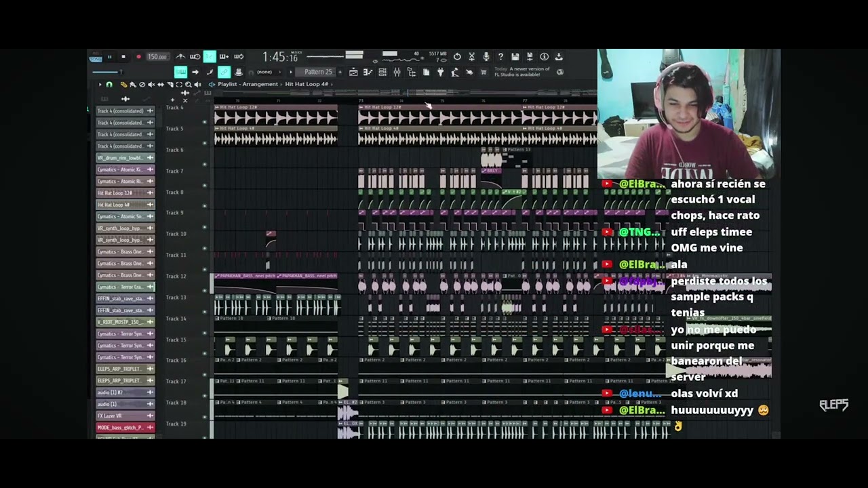Open the Channel rack icon

pyautogui.click(x=382, y=72)
